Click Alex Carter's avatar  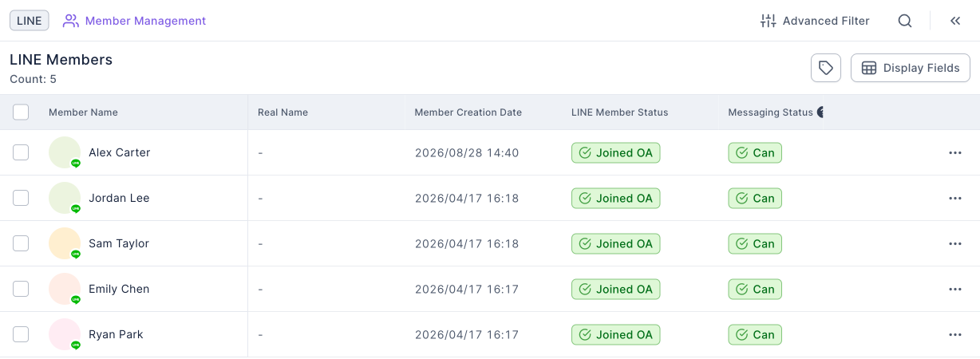(x=65, y=152)
